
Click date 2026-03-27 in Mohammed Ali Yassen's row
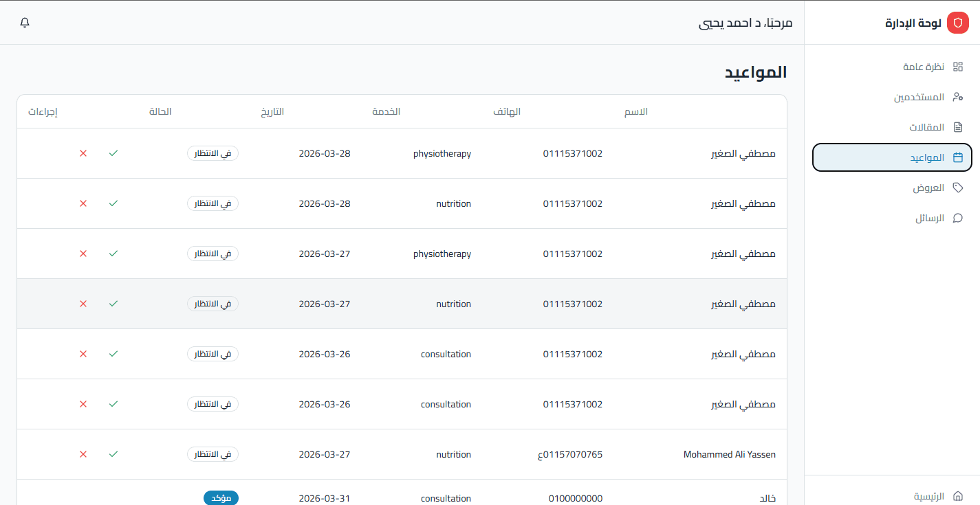(325, 454)
